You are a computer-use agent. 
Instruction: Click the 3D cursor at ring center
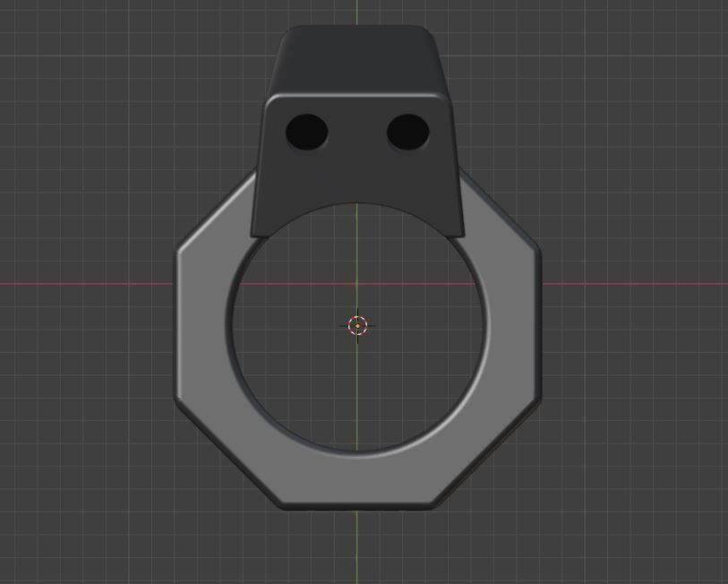click(x=357, y=326)
